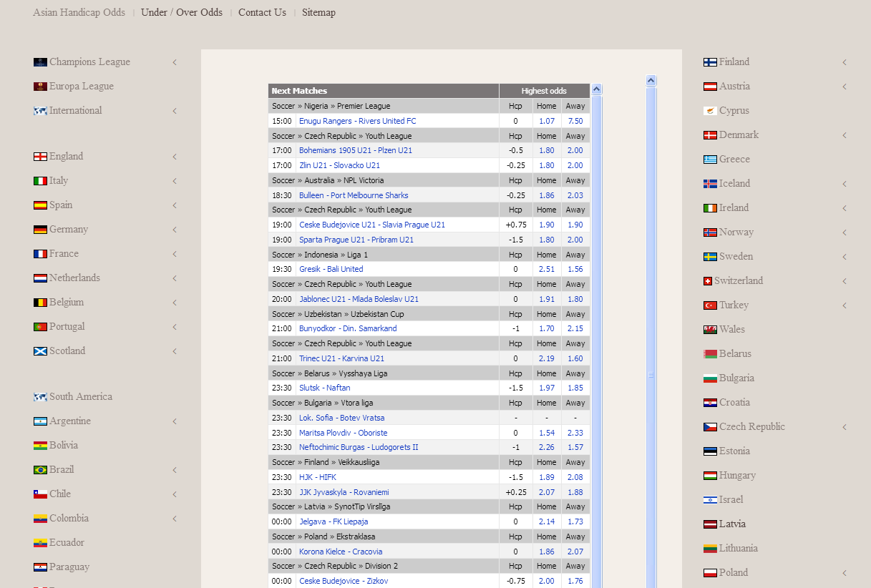The image size is (871, 588).
Task: Click the Champions League logo icon
Action: (40, 62)
